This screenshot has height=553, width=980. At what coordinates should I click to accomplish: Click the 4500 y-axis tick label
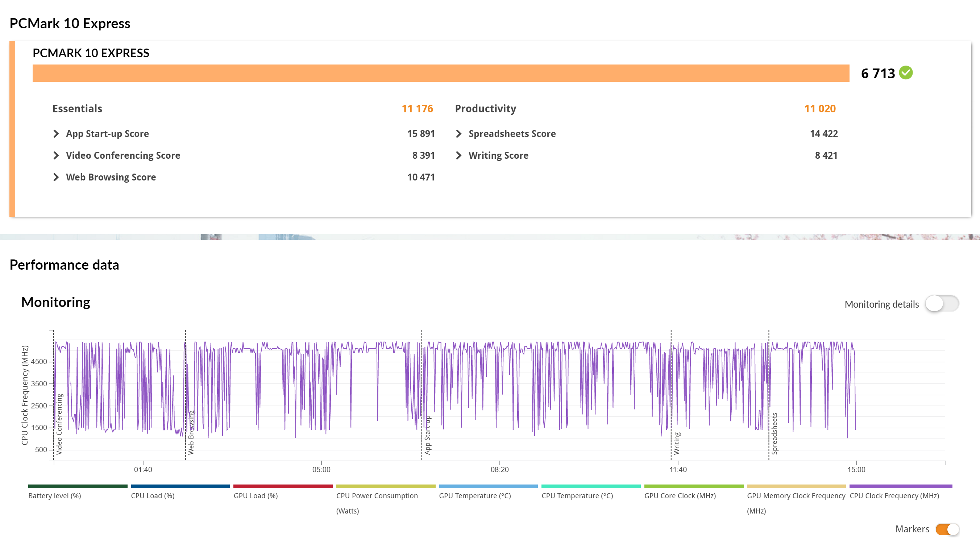(x=39, y=361)
